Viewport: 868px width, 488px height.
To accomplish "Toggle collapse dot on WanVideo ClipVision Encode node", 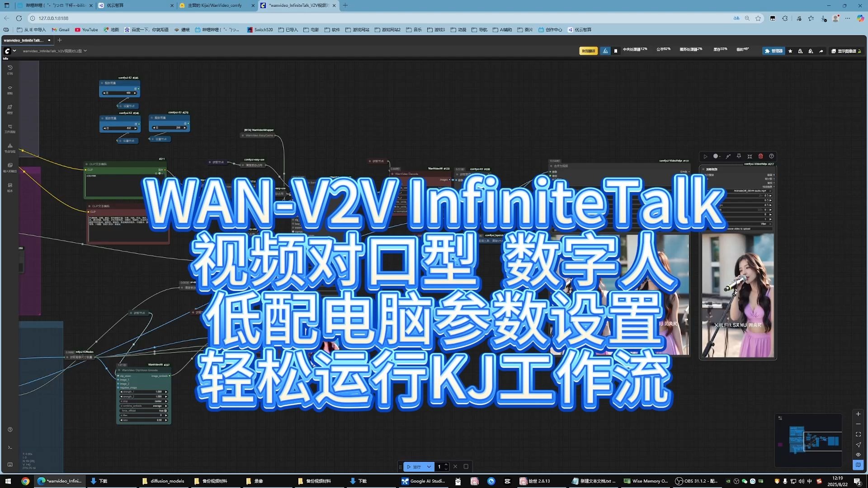I will pyautogui.click(x=119, y=370).
